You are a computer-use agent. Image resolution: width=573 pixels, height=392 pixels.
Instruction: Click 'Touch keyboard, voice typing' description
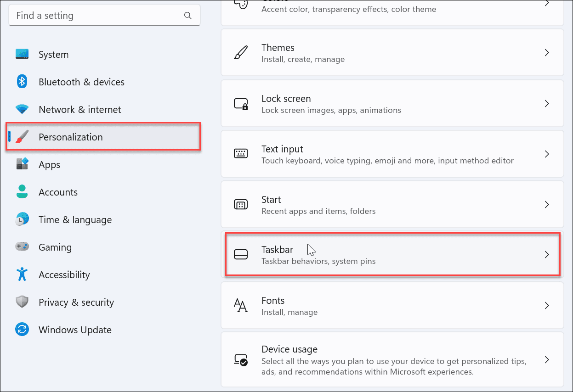(x=387, y=161)
